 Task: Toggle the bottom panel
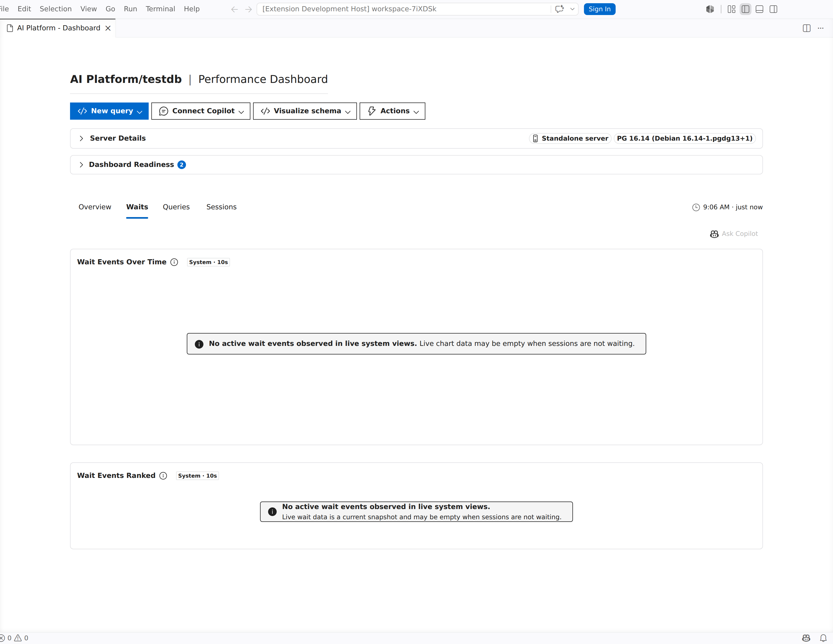[759, 9]
